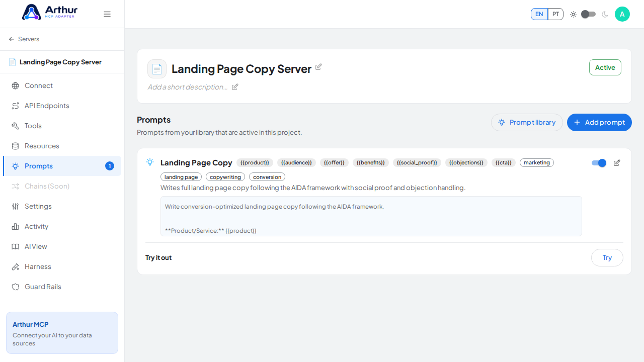Click the sun light-mode icon
This screenshot has height=362, width=644.
573,14
